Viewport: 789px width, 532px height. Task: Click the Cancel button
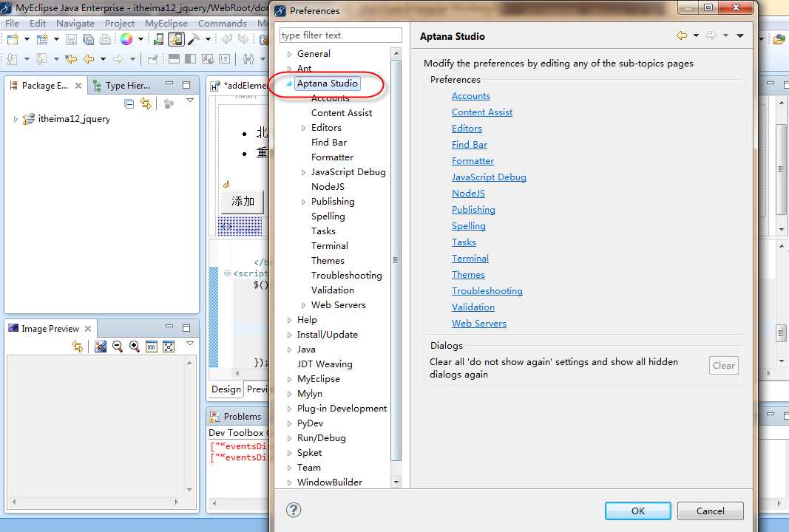[710, 511]
